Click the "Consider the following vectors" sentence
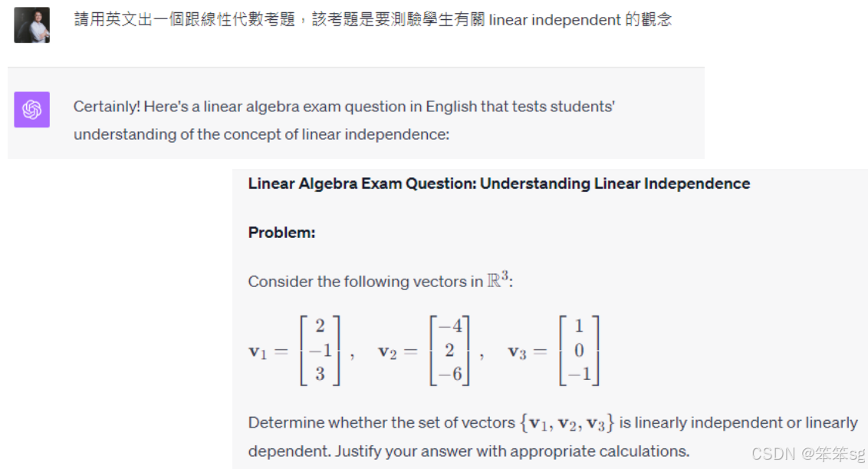868x469 pixels. click(x=365, y=282)
